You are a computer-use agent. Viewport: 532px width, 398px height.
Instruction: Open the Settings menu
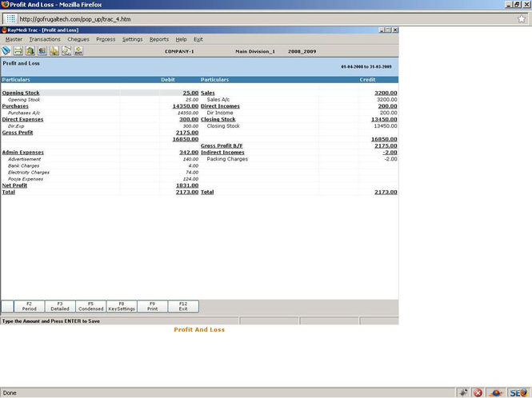[132, 39]
